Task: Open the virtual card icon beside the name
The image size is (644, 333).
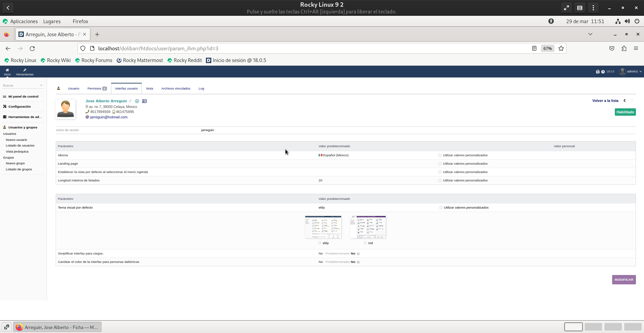Action: coord(144,101)
